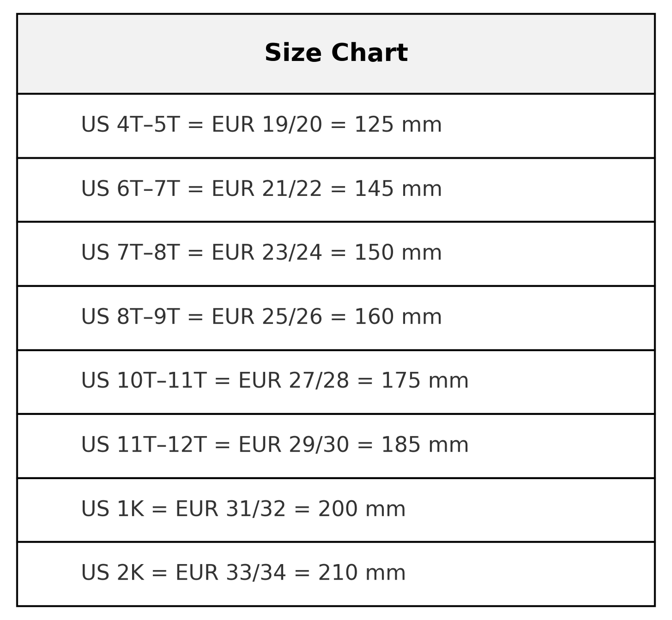672x620 pixels.
Task: Click the 185 mm length value
Action: 425,445
